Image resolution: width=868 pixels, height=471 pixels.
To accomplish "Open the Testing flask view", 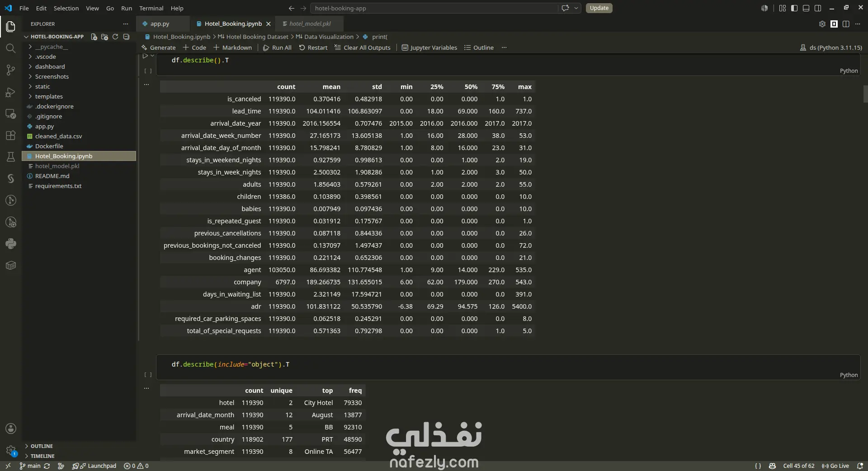I will pos(11,157).
